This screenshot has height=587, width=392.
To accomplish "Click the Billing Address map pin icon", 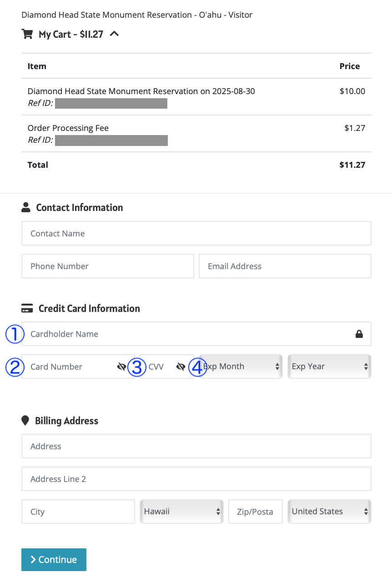I will pos(25,421).
